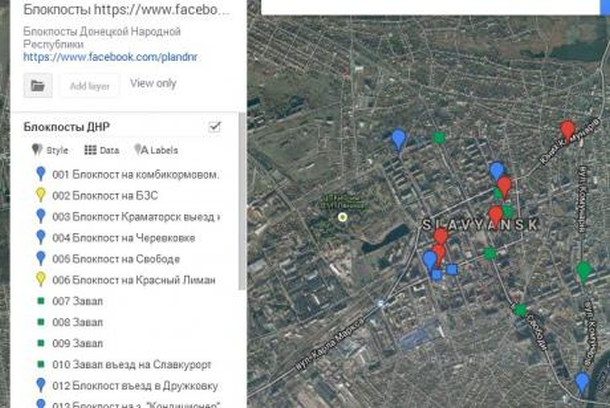Click the blue marker near the map's top-left blocks

398,139
